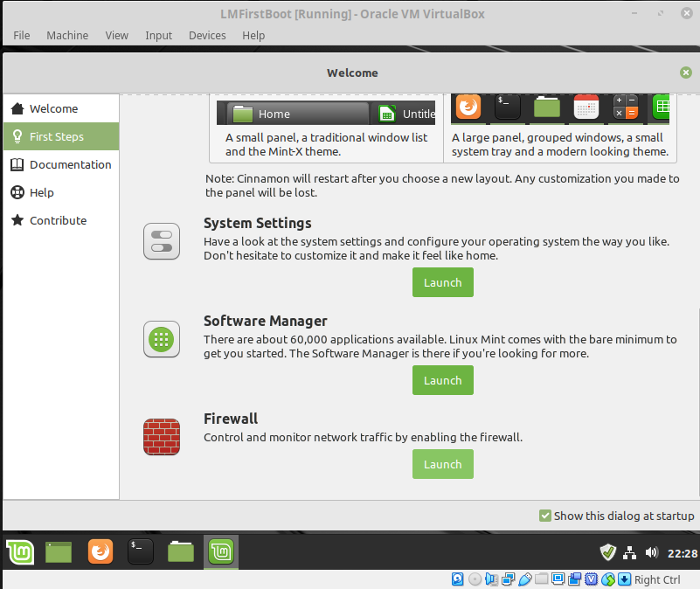Select the Welcome window taskbar icon

click(x=221, y=552)
